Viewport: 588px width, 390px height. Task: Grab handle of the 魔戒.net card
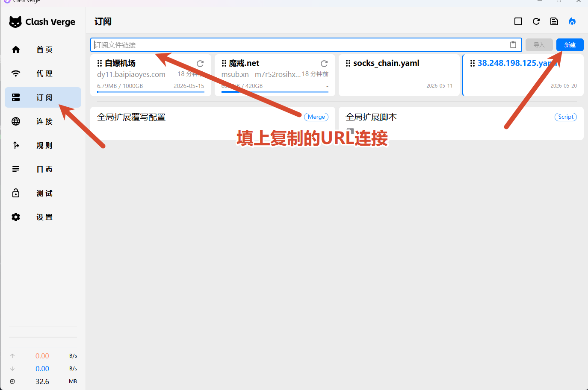click(x=224, y=63)
